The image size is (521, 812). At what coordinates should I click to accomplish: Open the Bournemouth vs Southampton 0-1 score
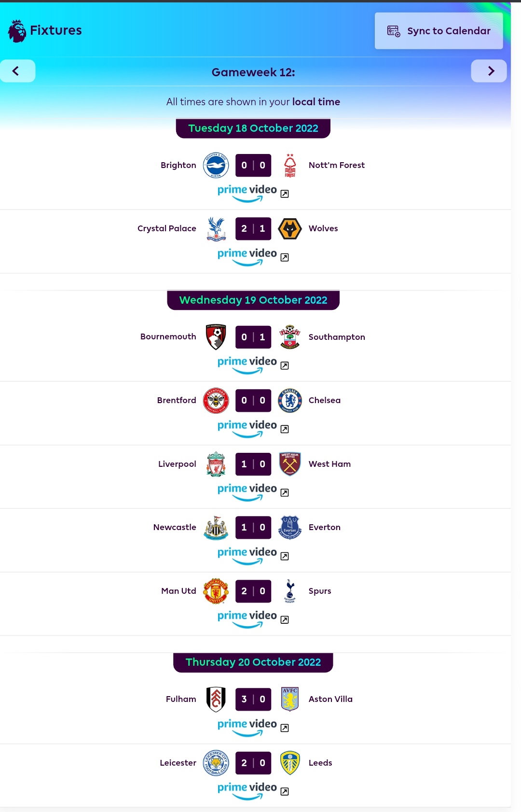pos(253,337)
